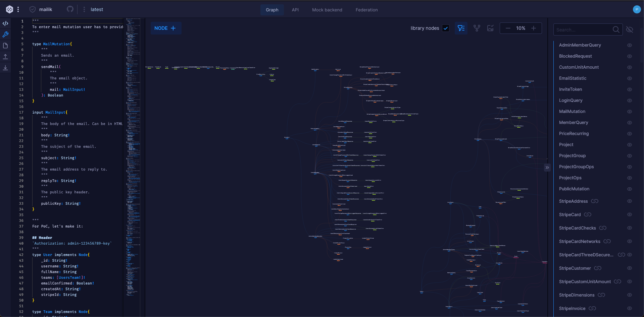Toggle visibility of EmailStatistic node
This screenshot has height=317, width=644.
click(630, 78)
